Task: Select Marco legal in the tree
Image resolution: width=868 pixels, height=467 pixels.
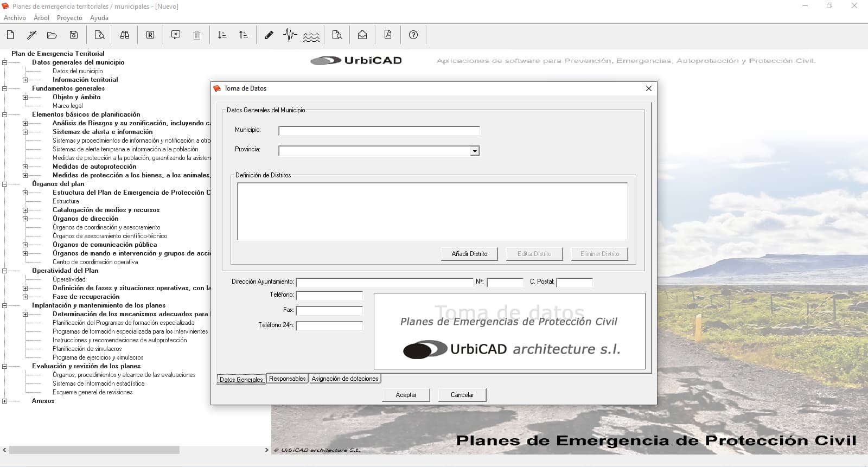Action: click(68, 106)
